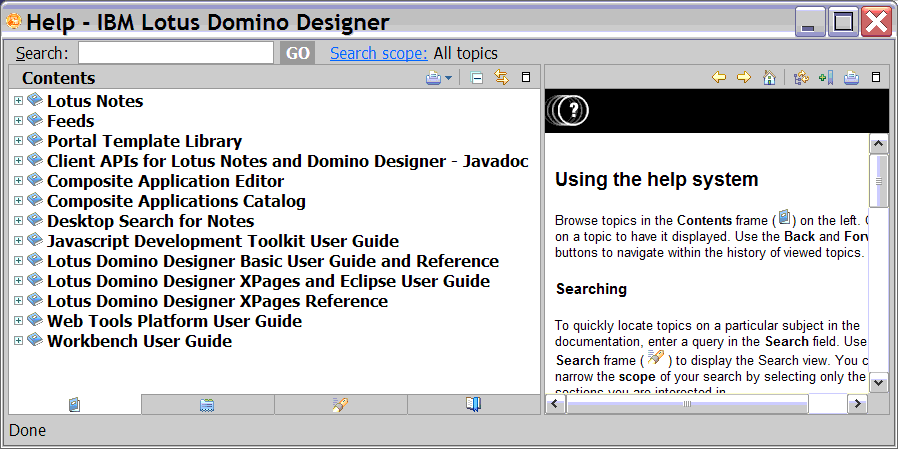Viewport: 905px width, 451px height.
Task: Click the Feeds book icon
Action: [35, 120]
